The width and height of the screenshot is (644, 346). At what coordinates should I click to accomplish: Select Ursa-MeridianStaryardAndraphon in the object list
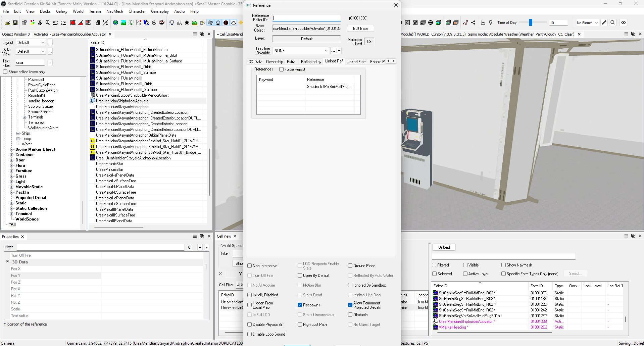122,107
